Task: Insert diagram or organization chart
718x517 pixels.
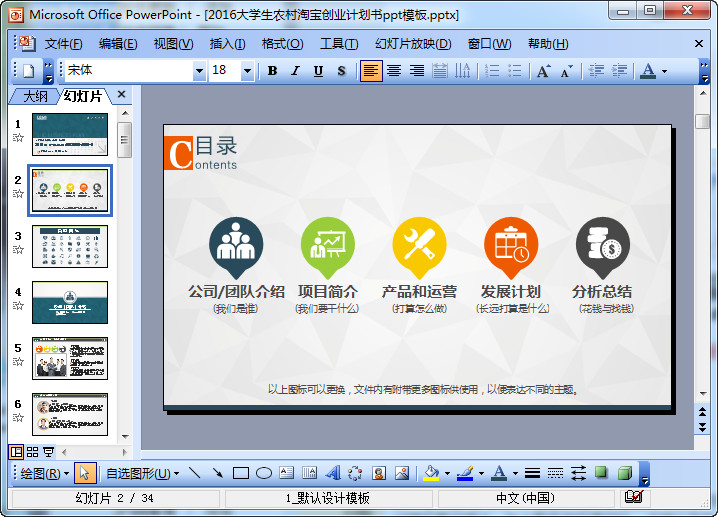Action: click(355, 473)
